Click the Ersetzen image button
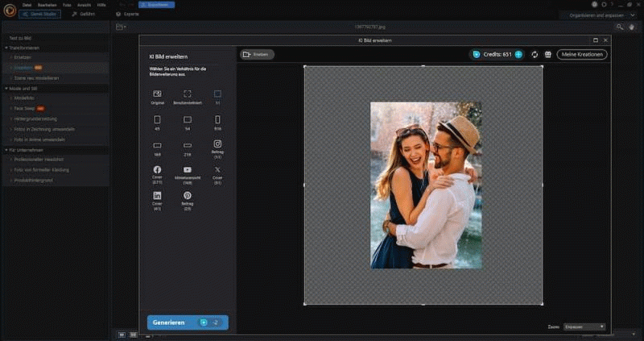644x341 pixels. click(257, 54)
